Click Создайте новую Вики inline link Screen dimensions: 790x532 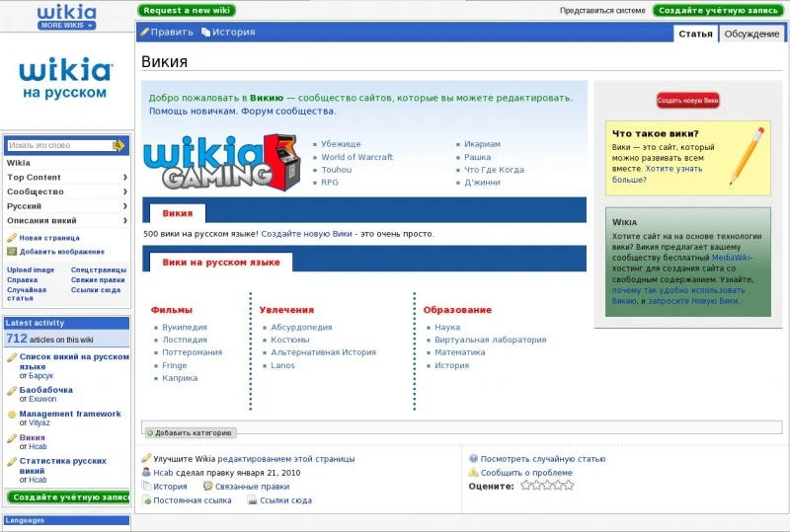pos(306,234)
